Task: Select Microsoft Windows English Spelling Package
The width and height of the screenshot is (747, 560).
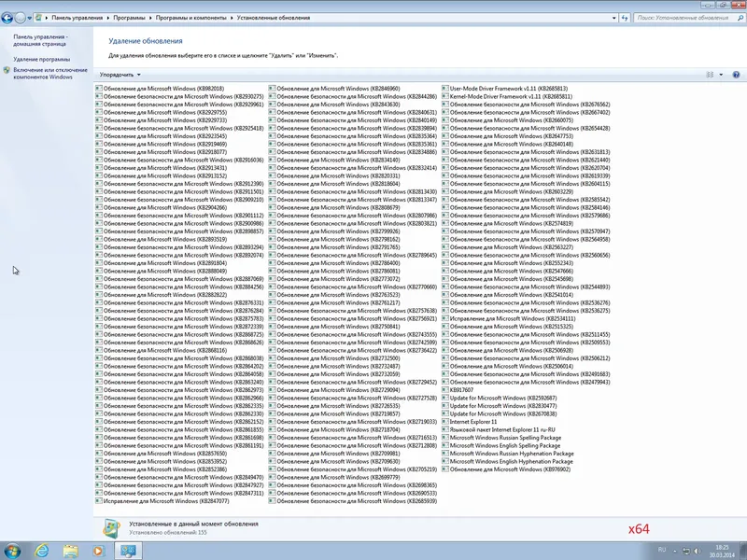Action: [x=501, y=445]
